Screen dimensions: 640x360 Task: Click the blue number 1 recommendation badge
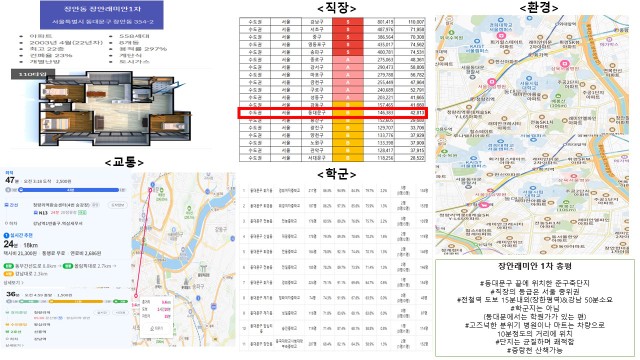pyautogui.click(x=6, y=236)
